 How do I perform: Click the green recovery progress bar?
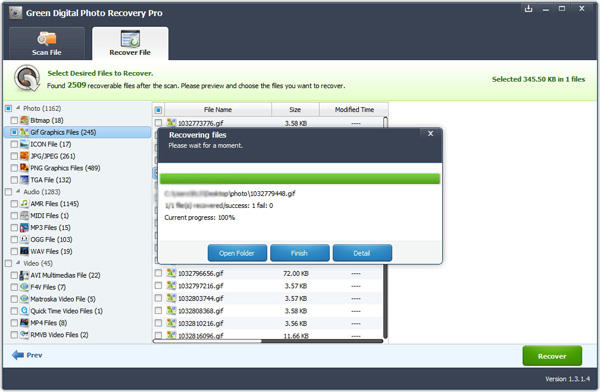coord(300,179)
